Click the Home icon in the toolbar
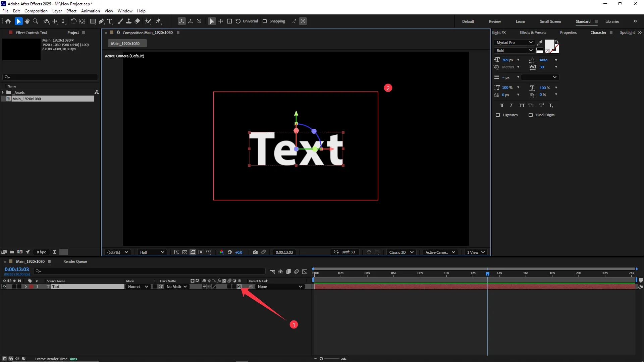This screenshot has width=644, height=362. [x=8, y=21]
